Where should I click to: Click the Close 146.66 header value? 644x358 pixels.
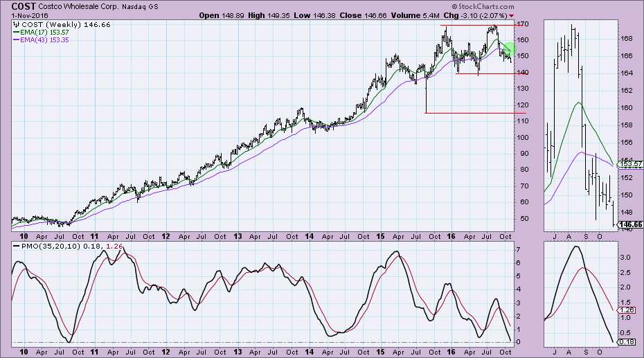coord(363,16)
